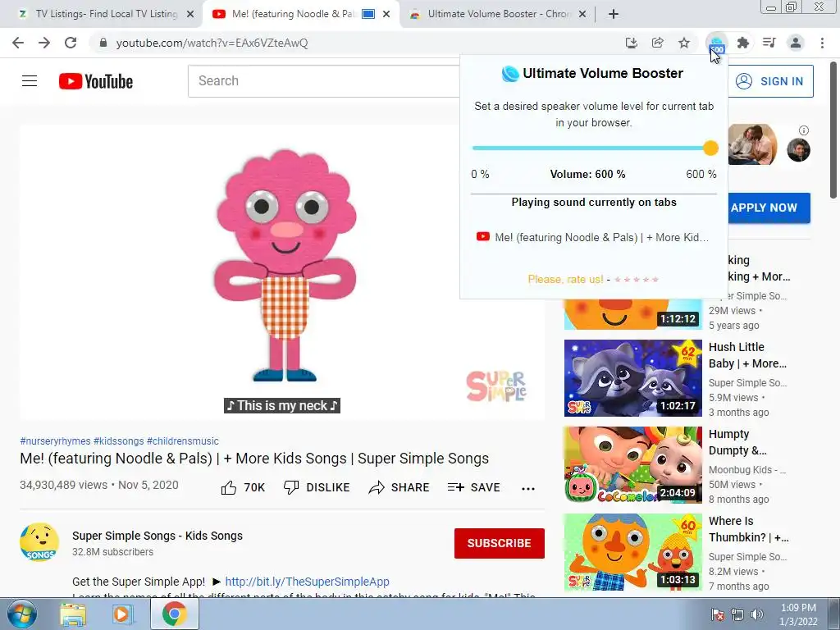Open the taskbar clock showing 1:09 PM
Viewport: 840px width, 630px height.
point(798,614)
